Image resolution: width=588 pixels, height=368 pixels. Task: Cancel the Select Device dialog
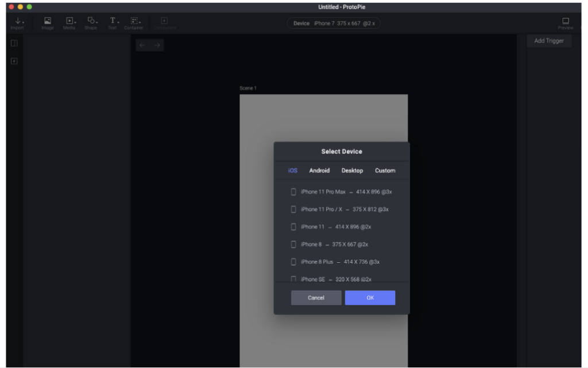316,298
